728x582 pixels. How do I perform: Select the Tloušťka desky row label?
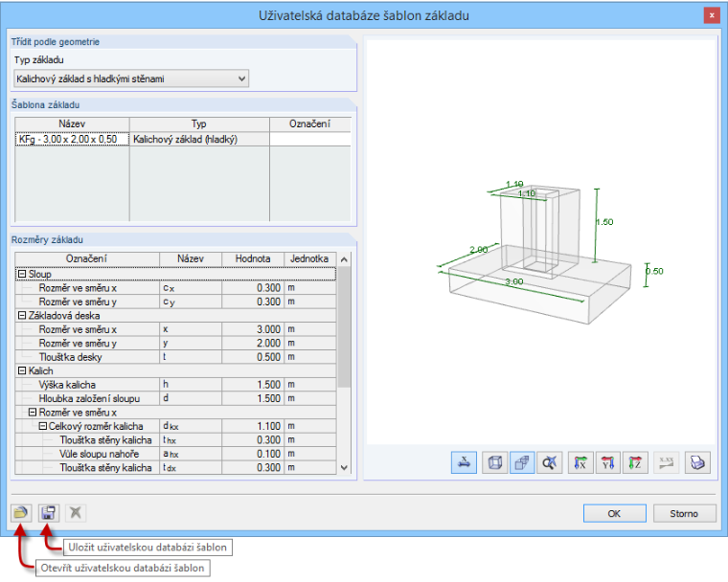tap(70, 357)
